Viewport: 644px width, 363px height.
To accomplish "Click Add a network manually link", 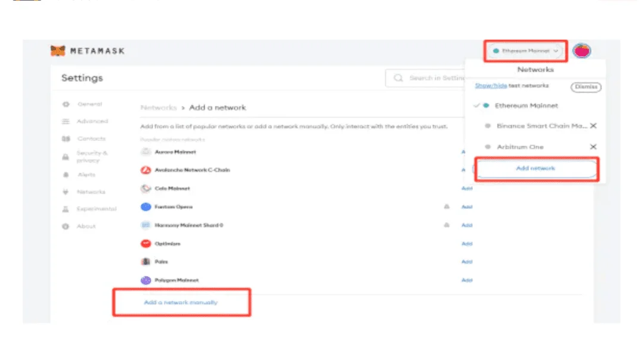I will (181, 302).
